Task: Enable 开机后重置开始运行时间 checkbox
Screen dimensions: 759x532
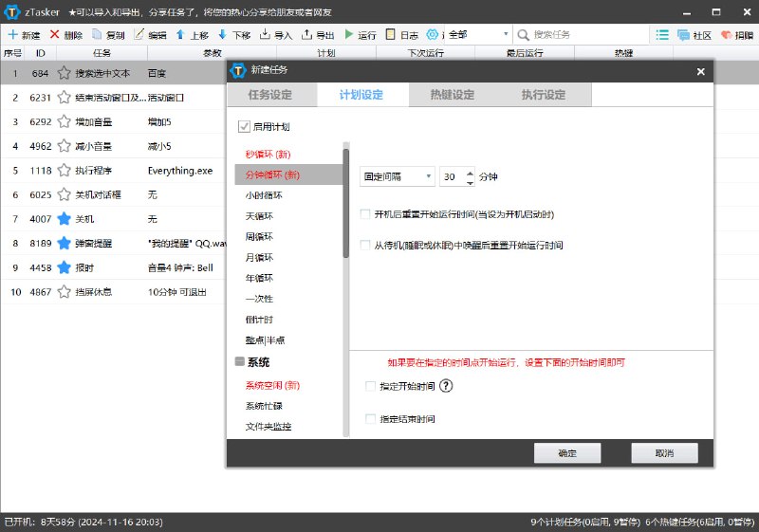Action: (365, 213)
